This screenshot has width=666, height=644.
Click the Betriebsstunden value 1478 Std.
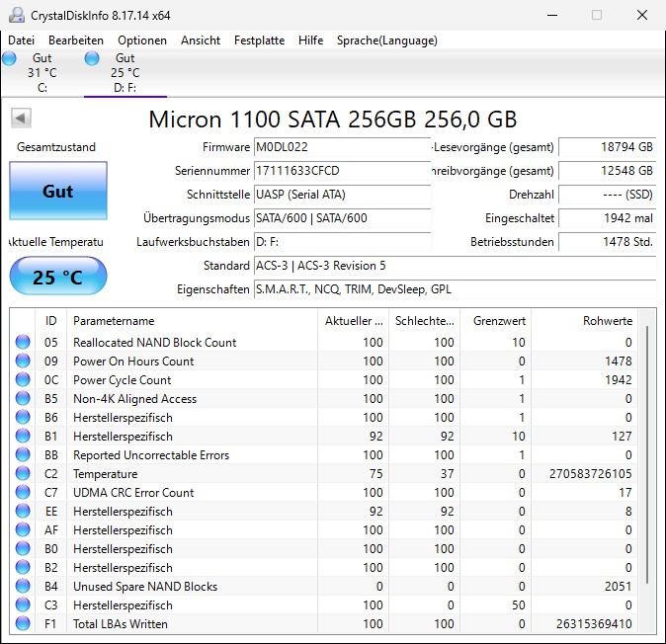(x=608, y=242)
